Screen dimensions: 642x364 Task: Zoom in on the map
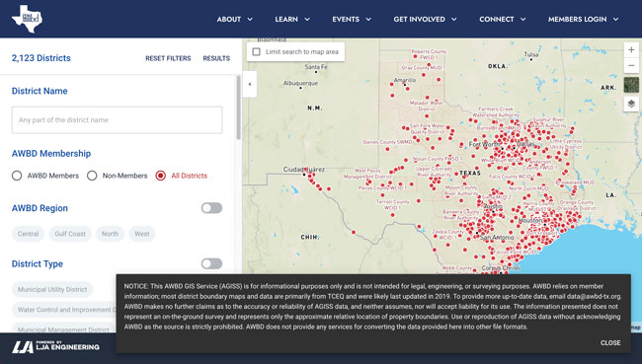(631, 50)
